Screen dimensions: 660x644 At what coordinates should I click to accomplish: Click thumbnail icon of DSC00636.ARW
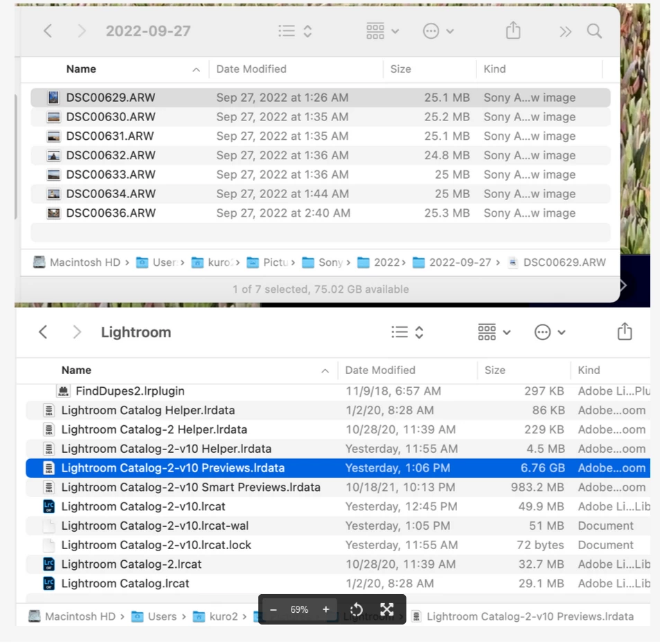tap(53, 213)
